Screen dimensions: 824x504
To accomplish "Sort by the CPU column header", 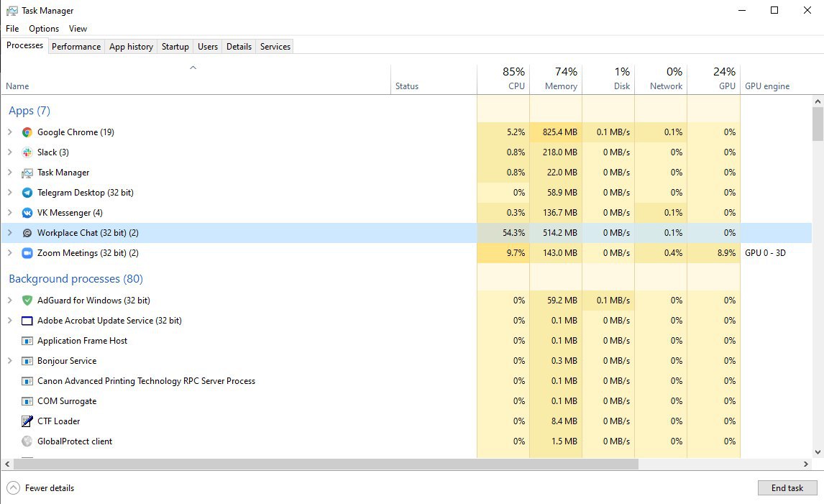I will pos(503,79).
